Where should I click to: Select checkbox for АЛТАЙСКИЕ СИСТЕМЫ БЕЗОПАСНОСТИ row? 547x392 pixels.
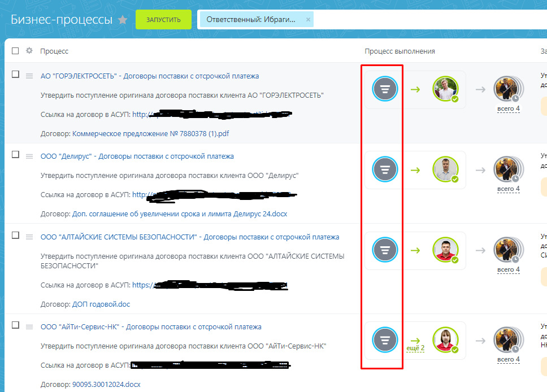point(15,235)
